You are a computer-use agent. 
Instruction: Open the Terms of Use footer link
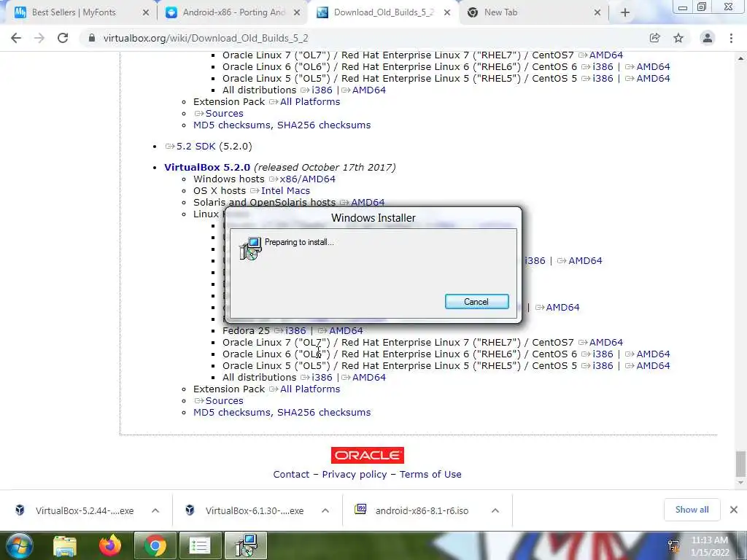pyautogui.click(x=430, y=474)
